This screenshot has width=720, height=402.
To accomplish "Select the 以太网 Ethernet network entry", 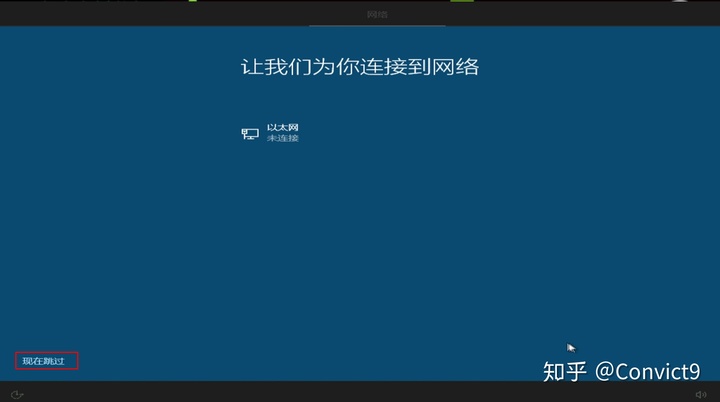I will pos(270,133).
